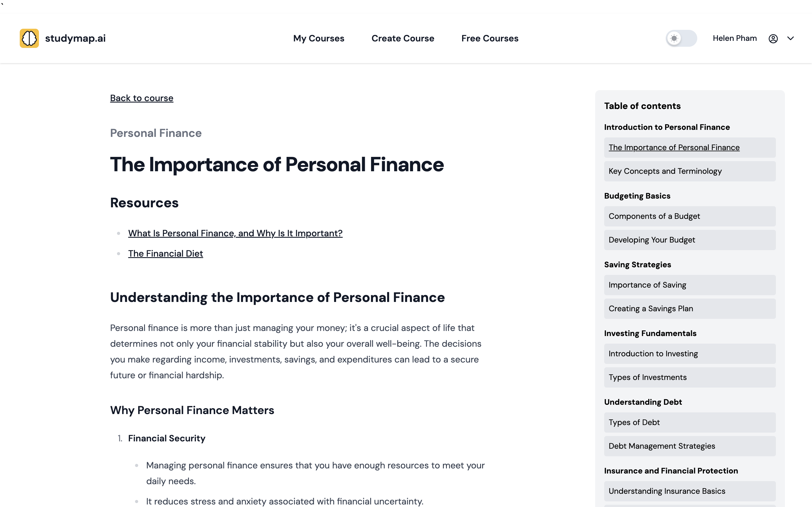Expand the Budgeting Basics section
Screen dimensions: 812x507
click(x=637, y=196)
